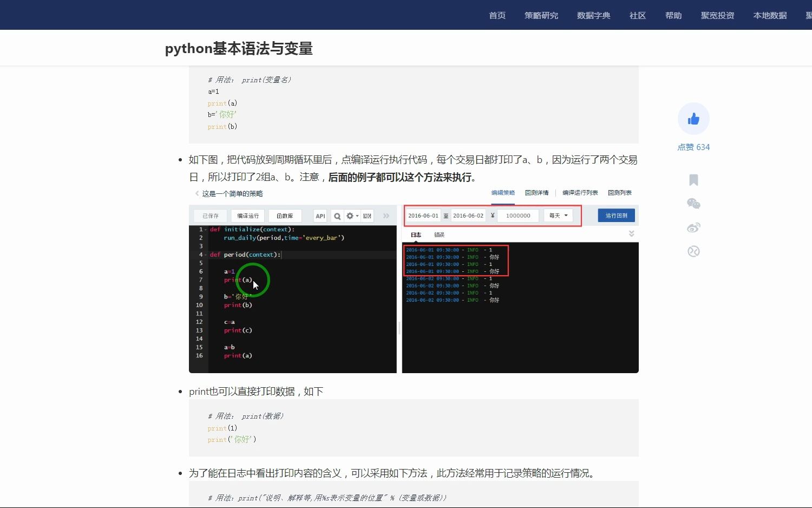Open 本地数据 in the top navigation

[x=770, y=15]
